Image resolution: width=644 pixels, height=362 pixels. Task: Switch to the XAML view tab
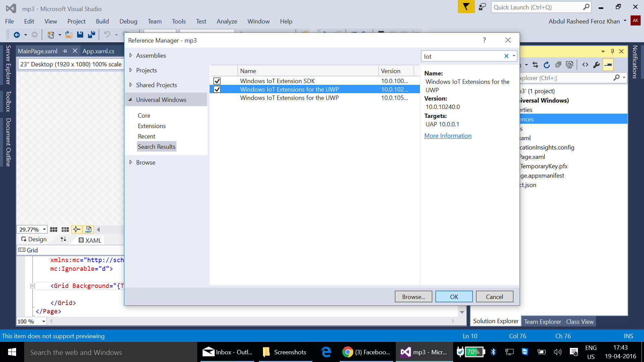(90, 240)
